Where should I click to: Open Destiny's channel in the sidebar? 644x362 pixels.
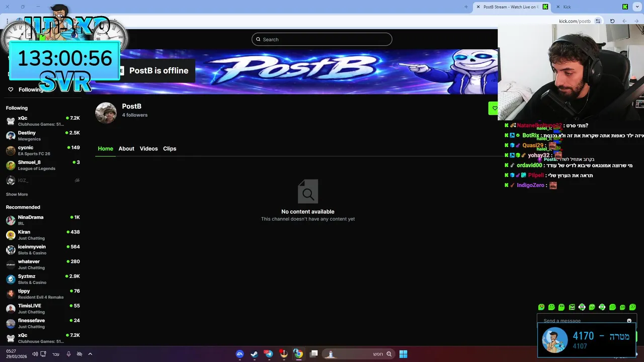[x=43, y=136]
